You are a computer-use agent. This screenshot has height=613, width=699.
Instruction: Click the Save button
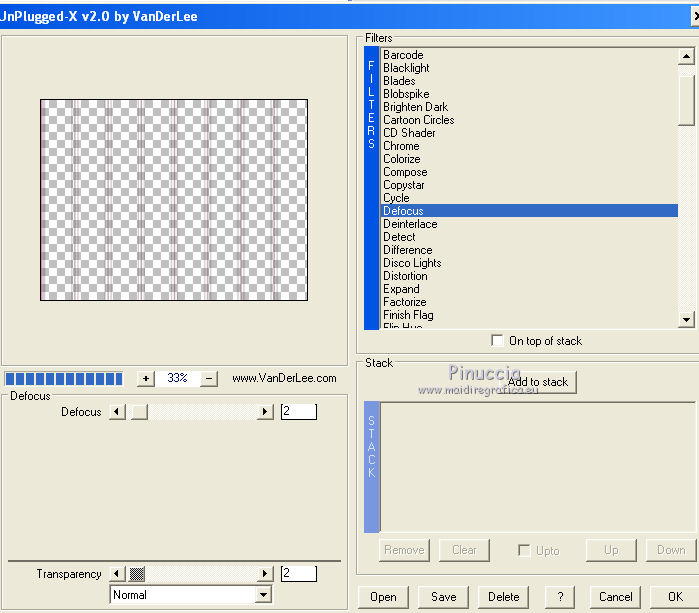coord(444,597)
